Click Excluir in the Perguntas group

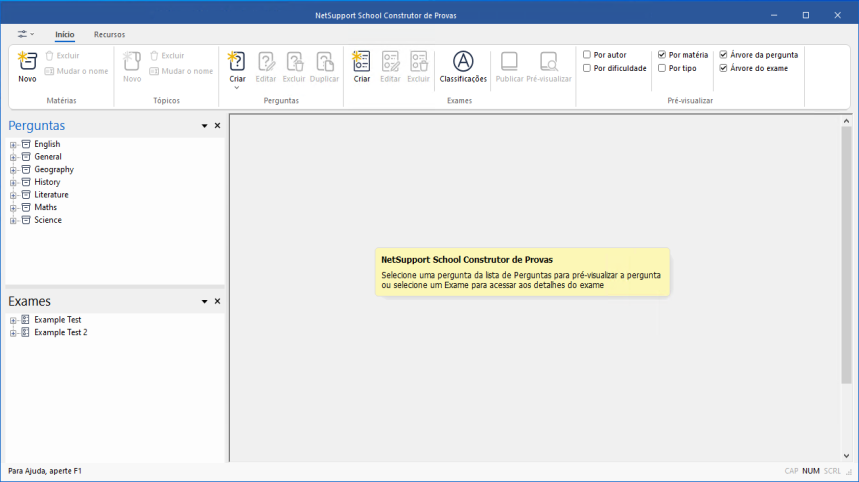294,67
